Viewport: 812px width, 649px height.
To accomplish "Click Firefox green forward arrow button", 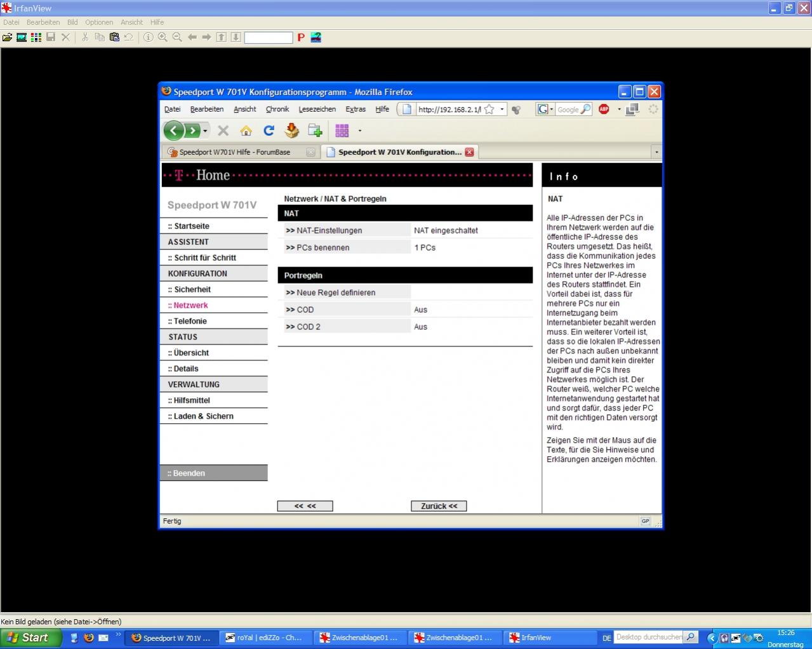I will [192, 131].
